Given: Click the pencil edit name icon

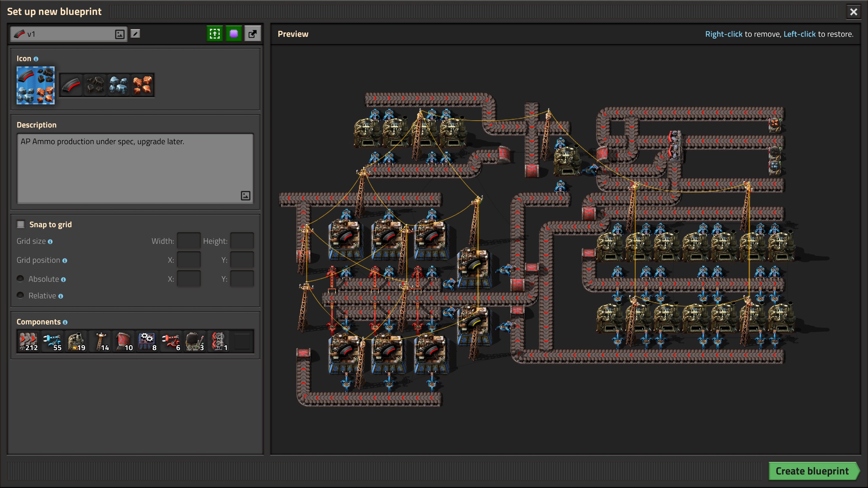Looking at the screenshot, I should (x=135, y=34).
